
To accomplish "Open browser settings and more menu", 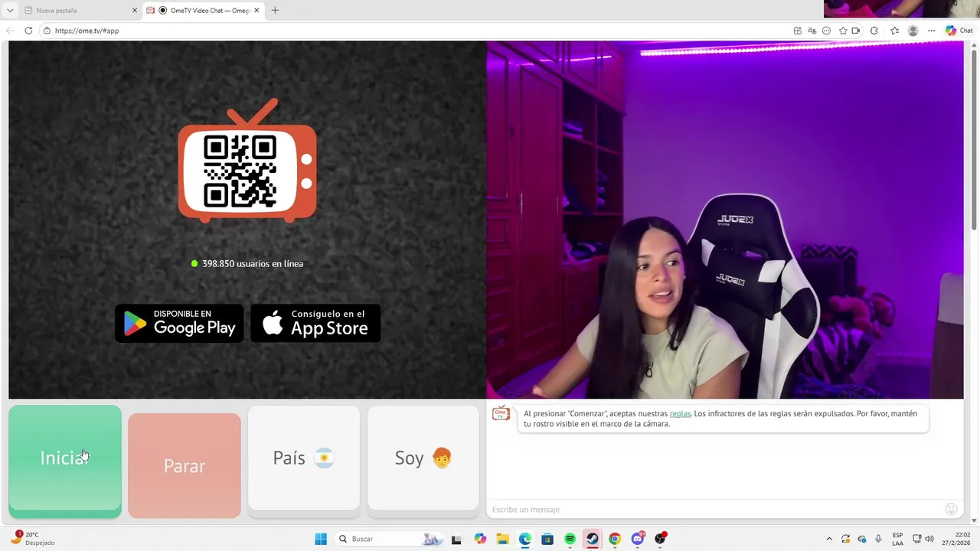I will tap(931, 31).
